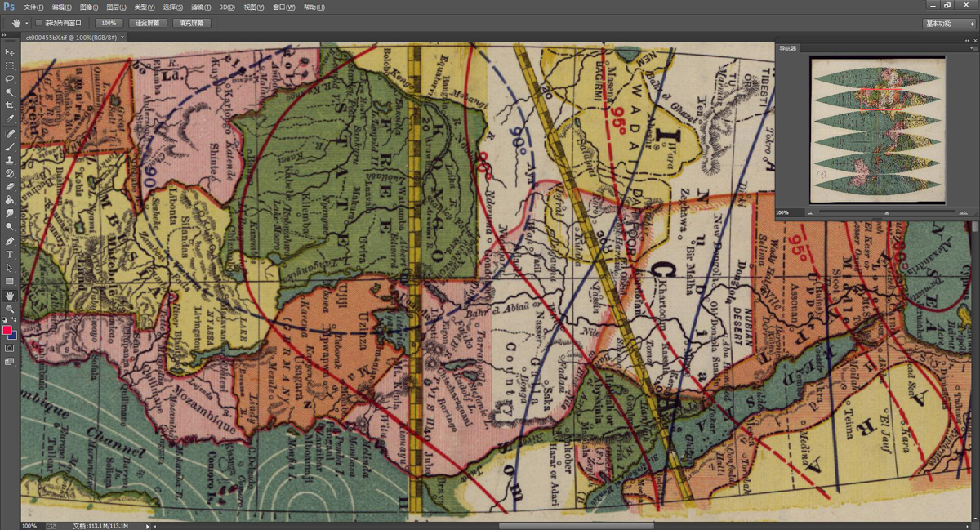Image resolution: width=980 pixels, height=530 pixels.
Task: Click the 适合屏幕 button
Action: pos(148,23)
